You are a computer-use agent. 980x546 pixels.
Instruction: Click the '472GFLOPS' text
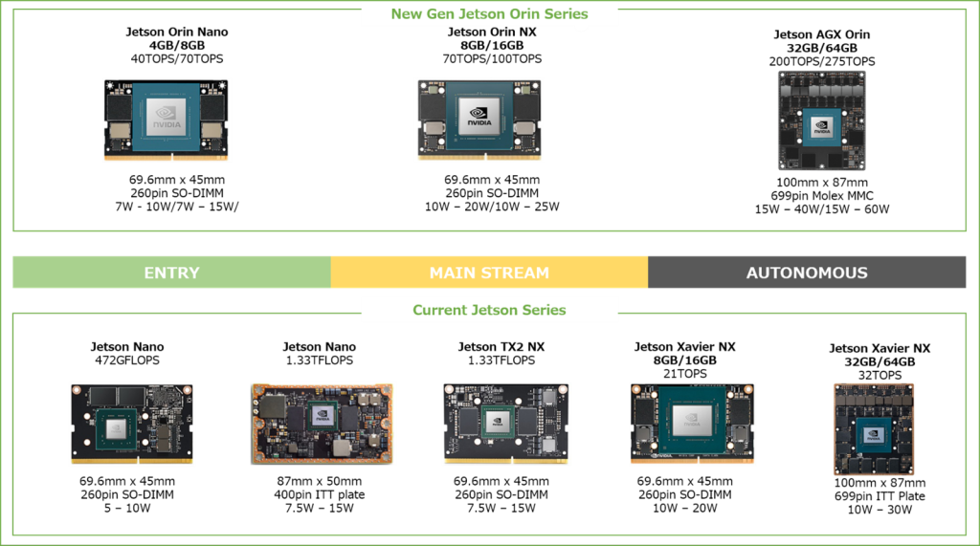coord(127,360)
